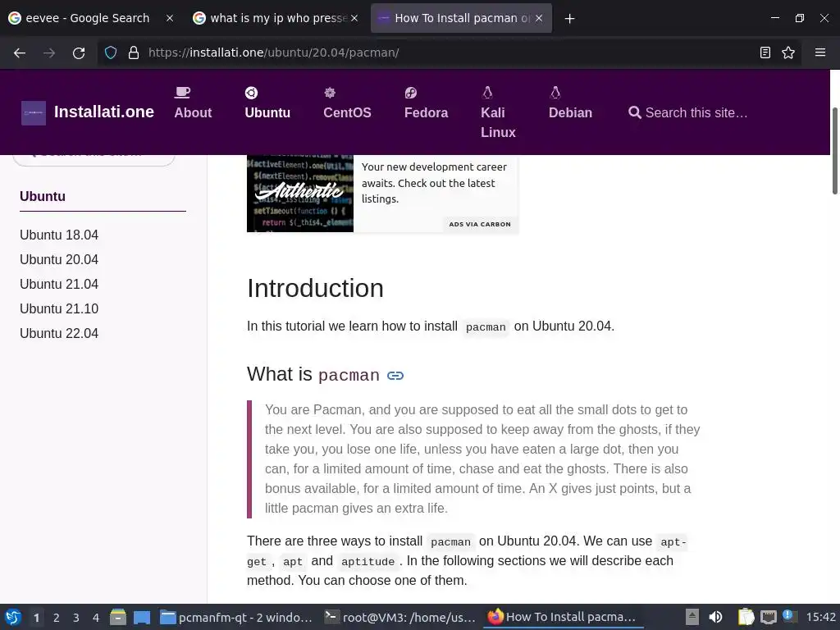Viewport: 840px width, 630px height.
Task: Reload the current page
Action: point(79,52)
